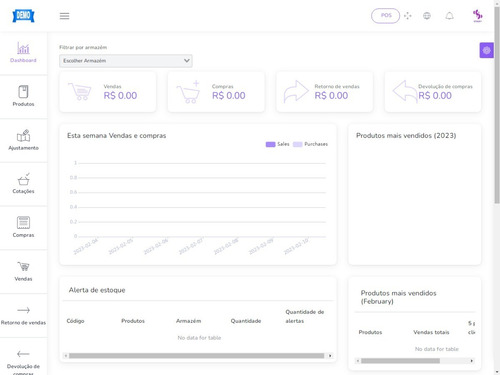Click the Vendas totais column header
Screen dimensions: 500x375
(x=431, y=332)
